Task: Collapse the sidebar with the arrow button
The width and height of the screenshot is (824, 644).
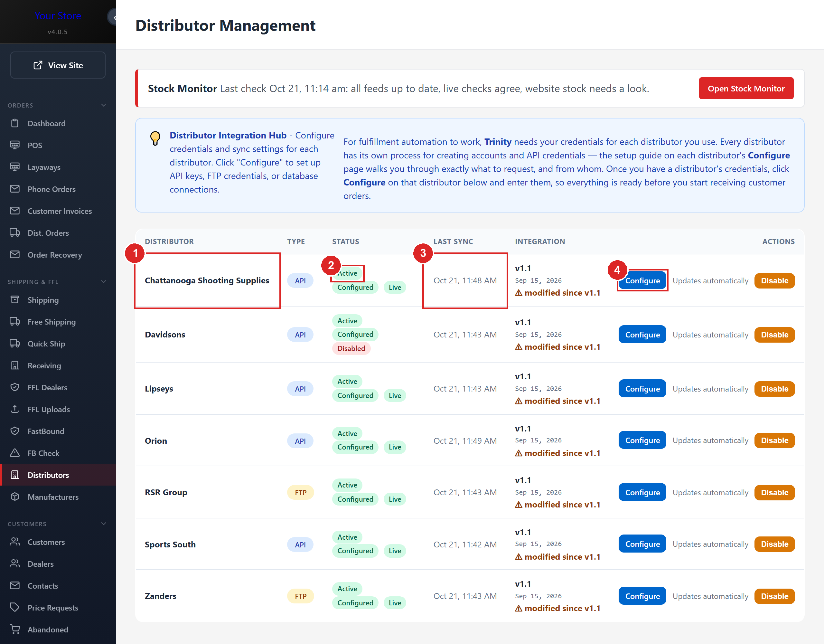Action: tap(113, 17)
